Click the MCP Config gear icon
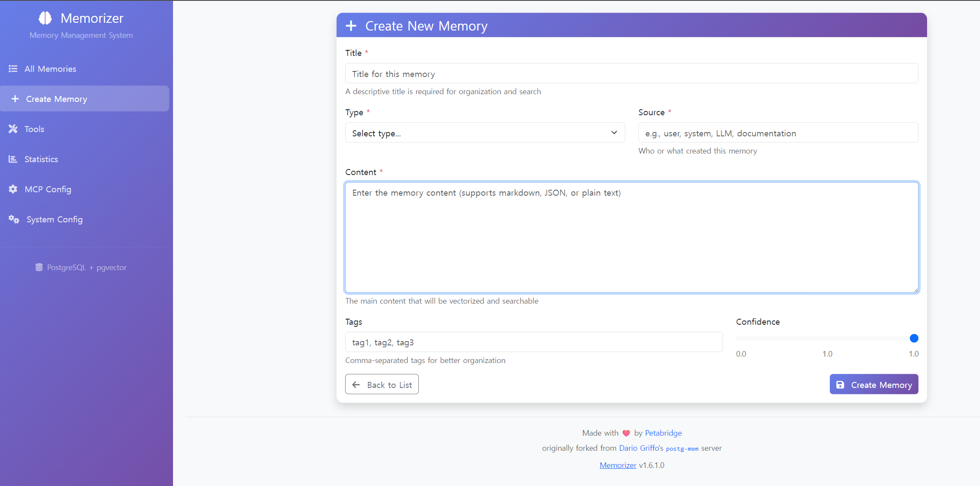This screenshot has height=486, width=980. pyautogui.click(x=13, y=189)
